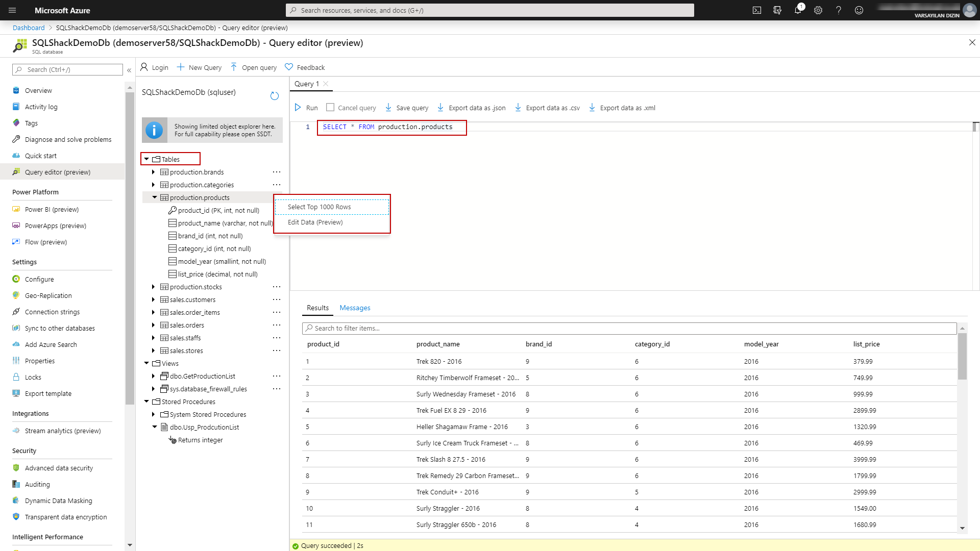Click the New Query button
This screenshot has width=980, height=551.
tap(200, 67)
